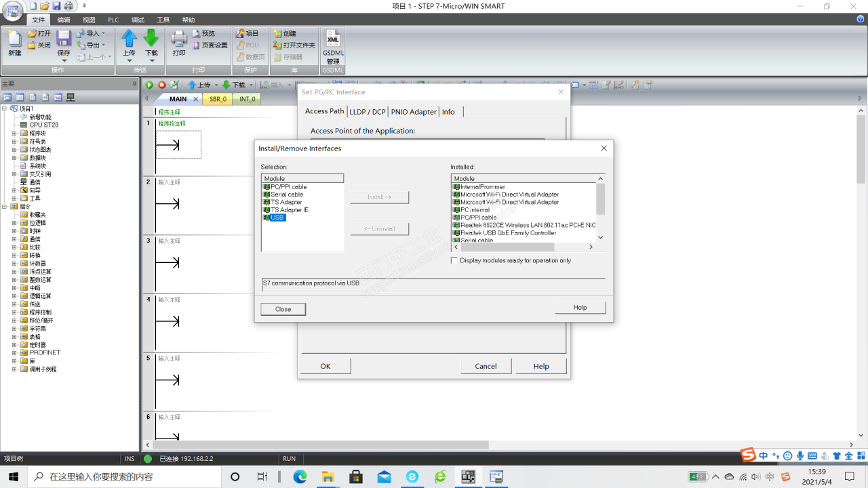Switch to the Info tab in Set PG/PC Interface
868x488 pixels.
pyautogui.click(x=448, y=112)
